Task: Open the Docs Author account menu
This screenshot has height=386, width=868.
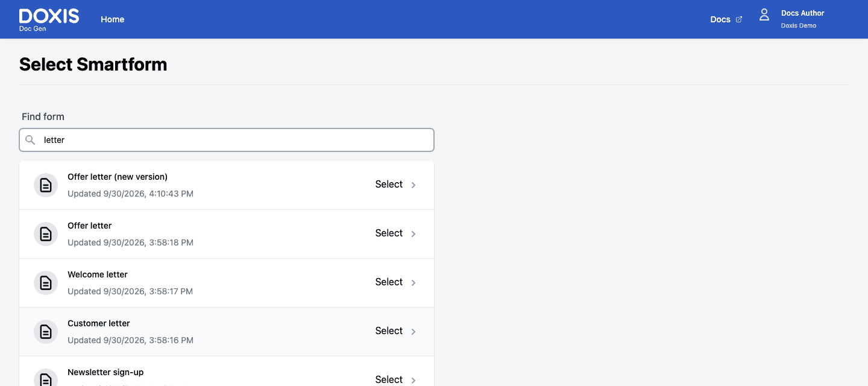Action: (x=802, y=13)
